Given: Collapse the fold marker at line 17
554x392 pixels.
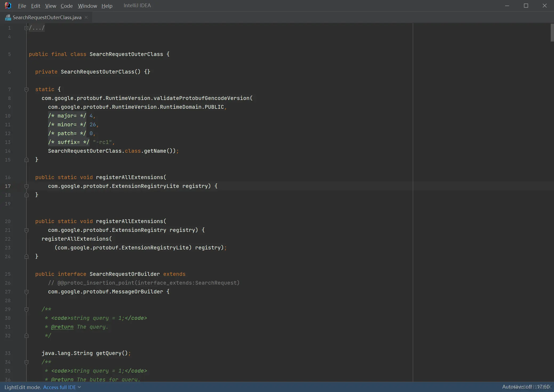Looking at the screenshot, I should [26, 186].
